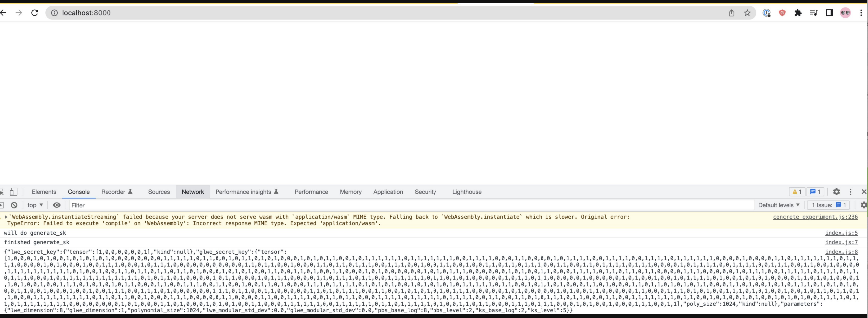Select the Console tab
This screenshot has height=318, width=868.
point(79,192)
